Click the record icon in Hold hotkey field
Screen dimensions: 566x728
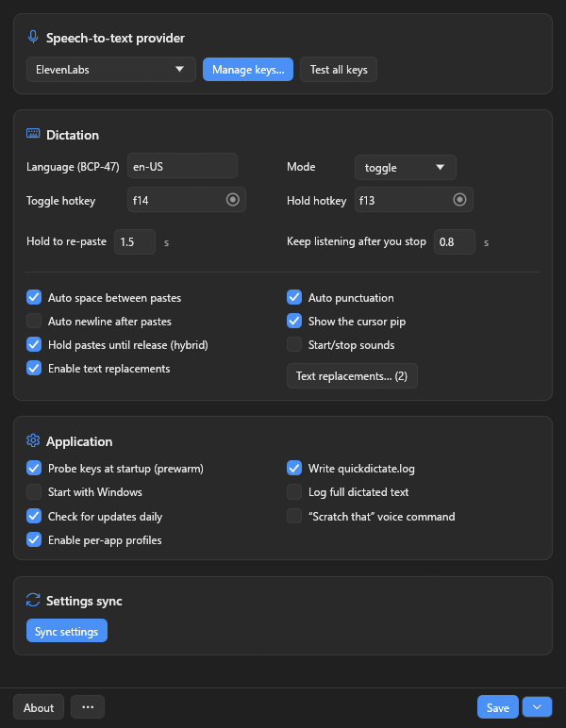click(x=459, y=200)
